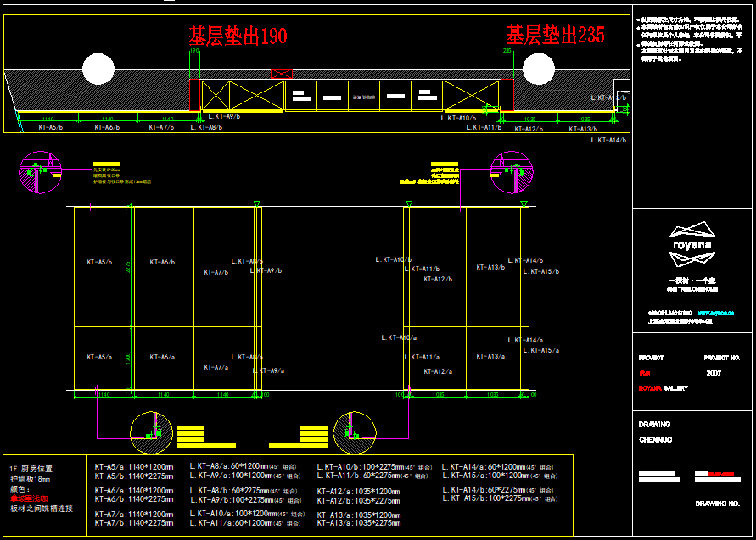Click the CHENNUO drafter name
756x540 pixels.
655,440
